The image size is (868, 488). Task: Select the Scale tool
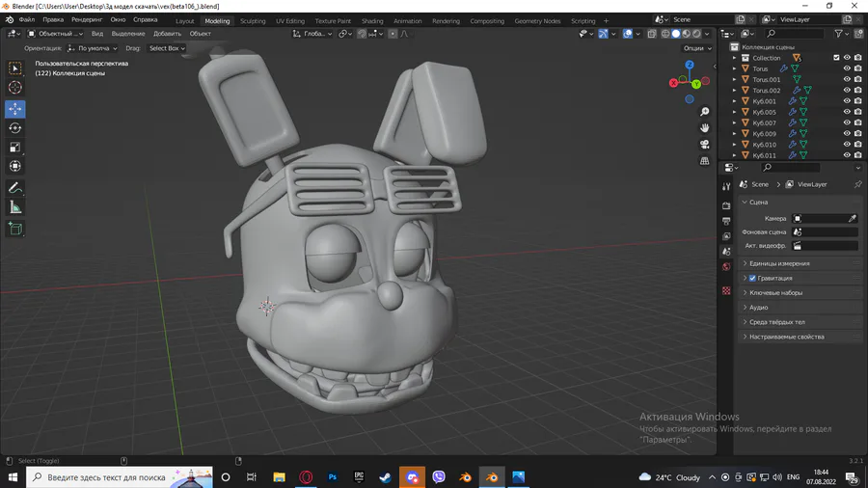pyautogui.click(x=15, y=148)
